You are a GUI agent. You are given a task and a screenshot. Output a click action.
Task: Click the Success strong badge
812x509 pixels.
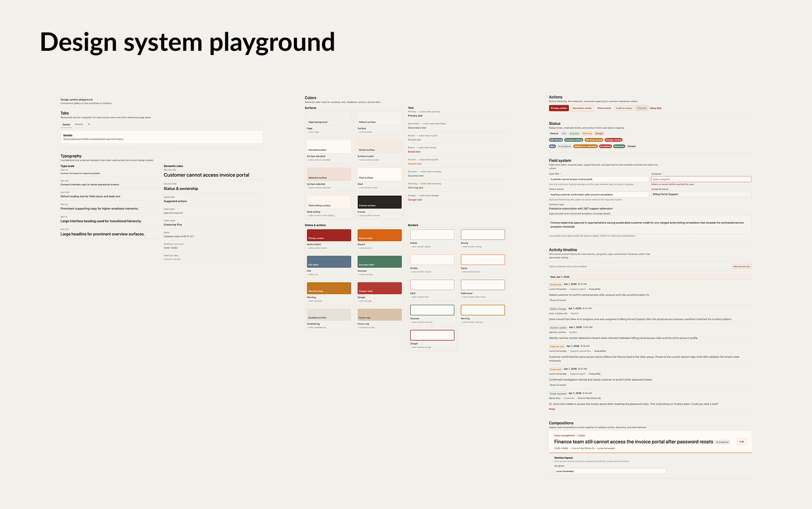pyautogui.click(x=574, y=140)
